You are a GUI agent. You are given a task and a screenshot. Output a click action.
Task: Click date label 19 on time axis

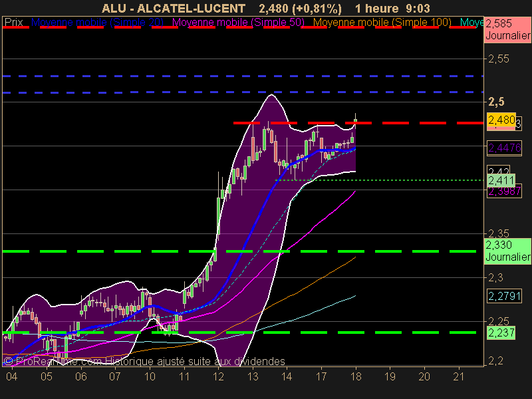coord(390,376)
